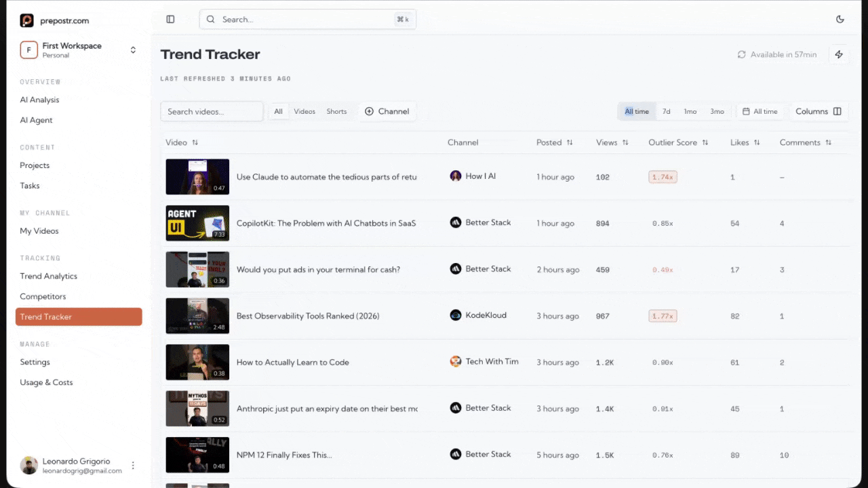Click the Channel column header
The height and width of the screenshot is (488, 868).
(462, 142)
